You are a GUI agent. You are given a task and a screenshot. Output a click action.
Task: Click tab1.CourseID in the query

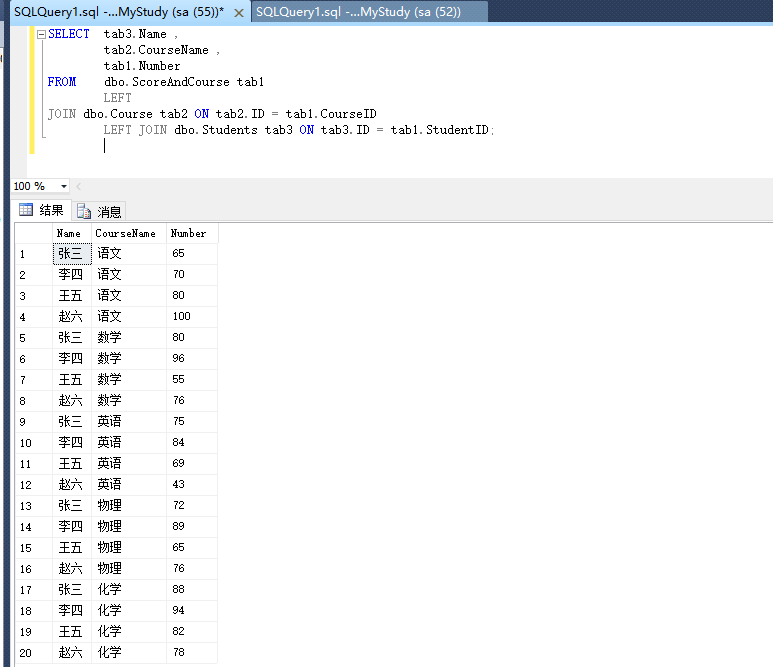click(x=331, y=114)
